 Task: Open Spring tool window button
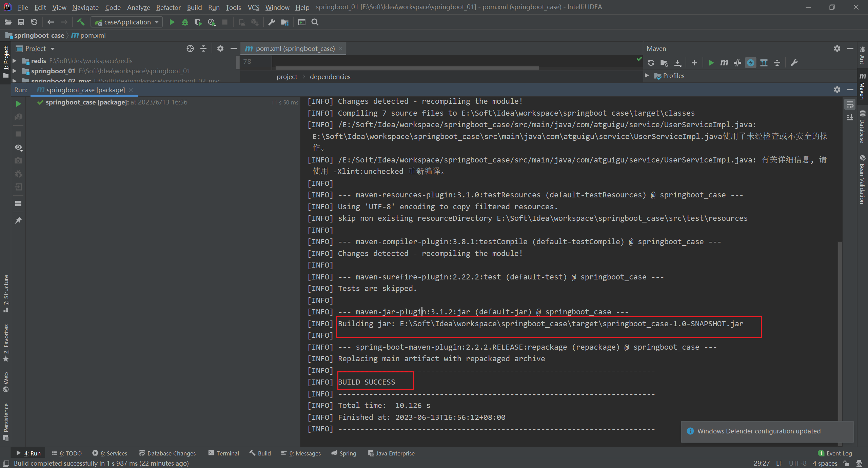pos(344,453)
